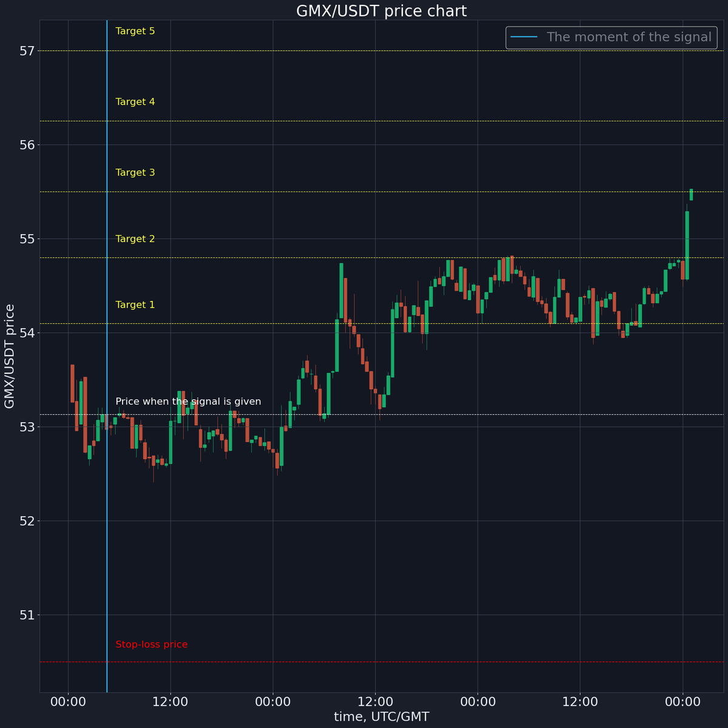Click the Target 2 label

click(135, 238)
